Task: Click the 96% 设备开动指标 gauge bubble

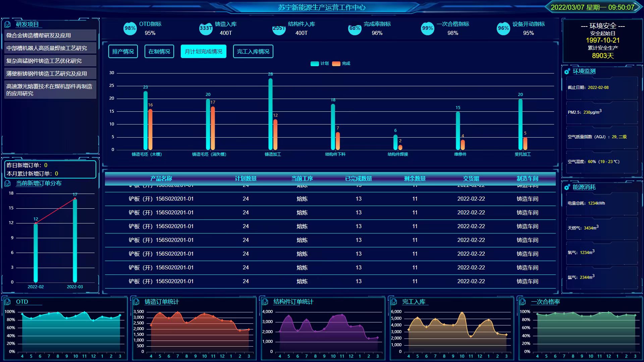Action: tap(503, 29)
